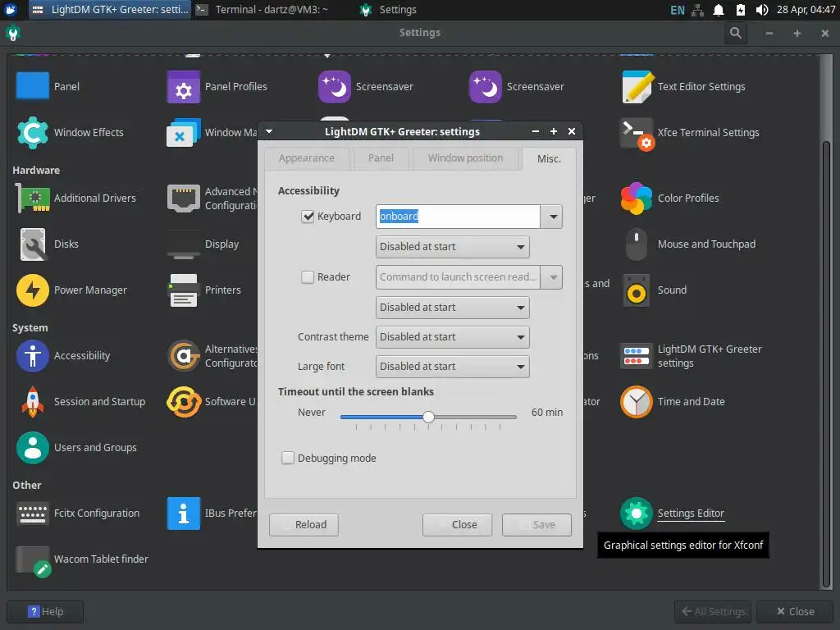Open Sound settings icon
Viewport: 840px width, 630px height.
(x=636, y=290)
